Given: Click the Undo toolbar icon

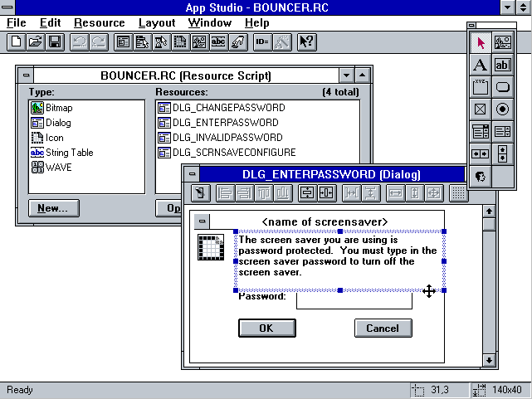Looking at the screenshot, I should click(x=80, y=42).
